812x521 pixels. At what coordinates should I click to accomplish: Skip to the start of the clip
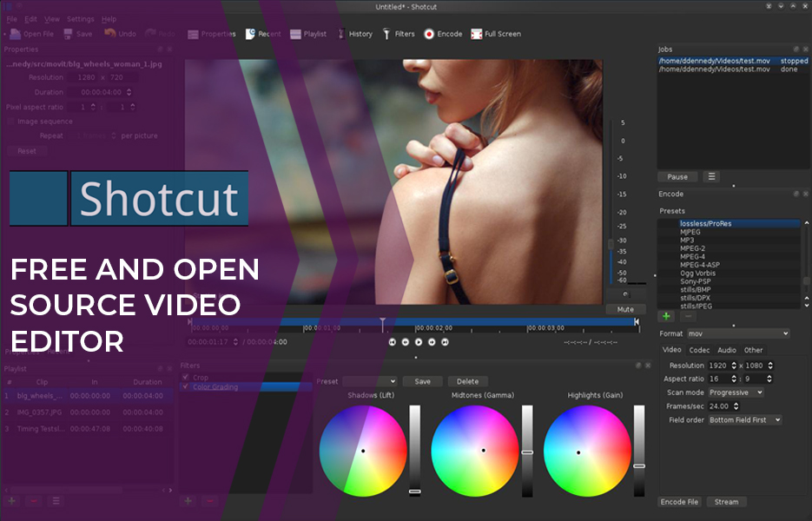[392, 342]
